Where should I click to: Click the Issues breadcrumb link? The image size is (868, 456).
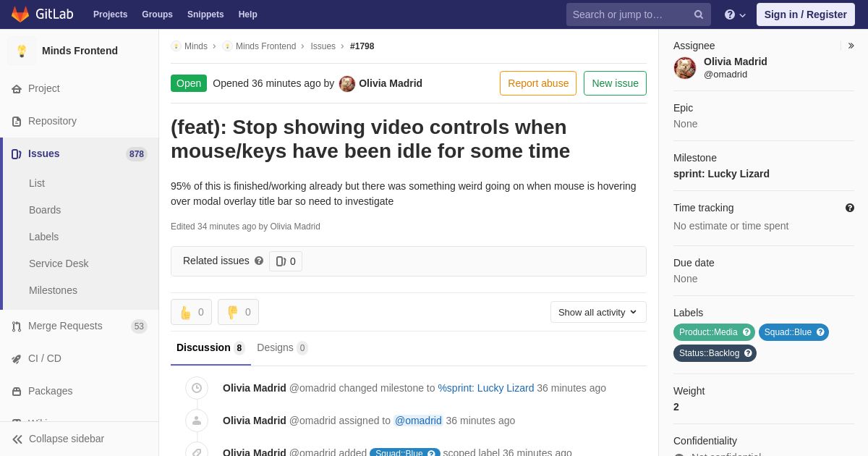[323, 46]
